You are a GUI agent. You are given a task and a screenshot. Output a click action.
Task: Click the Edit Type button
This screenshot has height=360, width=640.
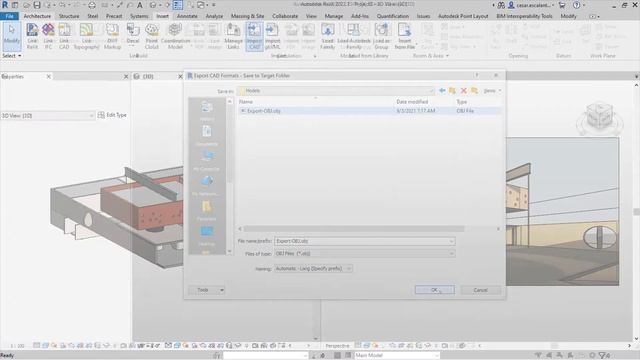pyautogui.click(x=112, y=116)
